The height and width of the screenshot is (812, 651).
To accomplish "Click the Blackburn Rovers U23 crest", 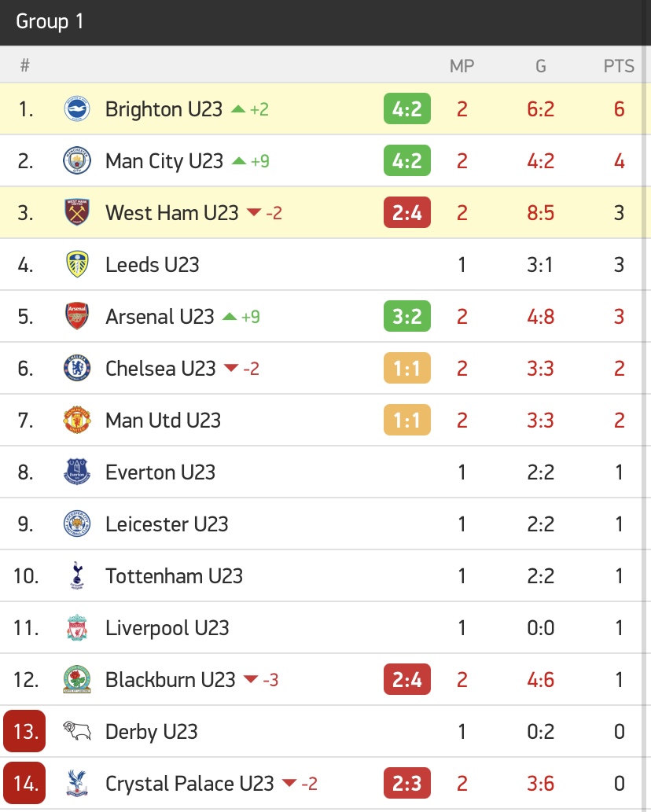I will pos(77,679).
